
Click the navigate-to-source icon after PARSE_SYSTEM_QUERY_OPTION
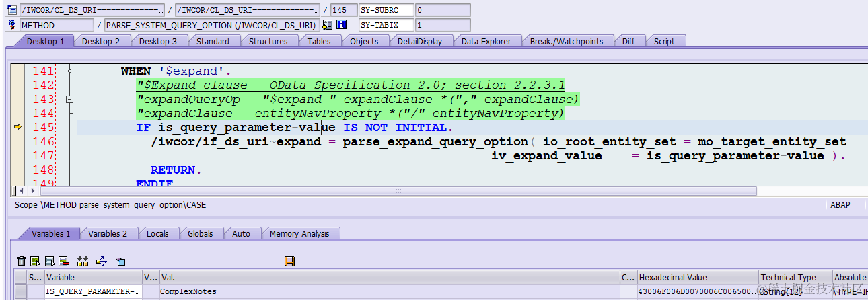point(327,25)
